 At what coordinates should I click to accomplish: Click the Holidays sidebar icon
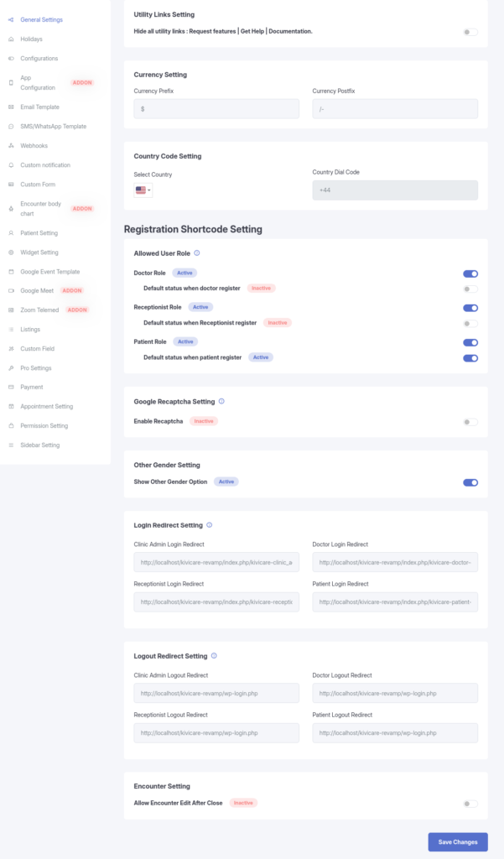click(11, 39)
